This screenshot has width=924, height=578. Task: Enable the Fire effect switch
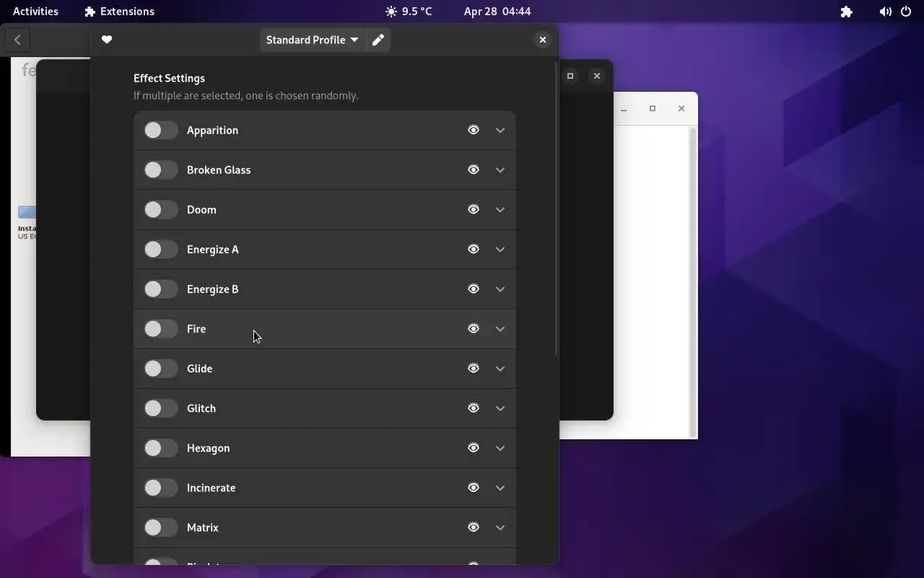[x=160, y=329]
